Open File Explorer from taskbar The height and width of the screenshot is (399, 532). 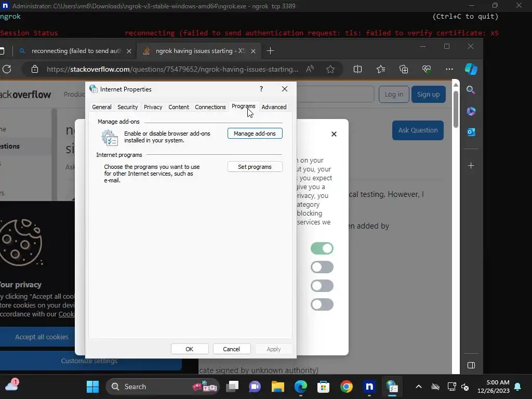278,387
